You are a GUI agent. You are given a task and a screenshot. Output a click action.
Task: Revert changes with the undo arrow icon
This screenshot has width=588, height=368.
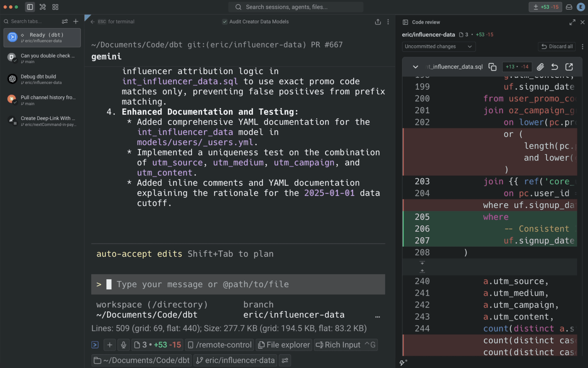click(x=554, y=67)
